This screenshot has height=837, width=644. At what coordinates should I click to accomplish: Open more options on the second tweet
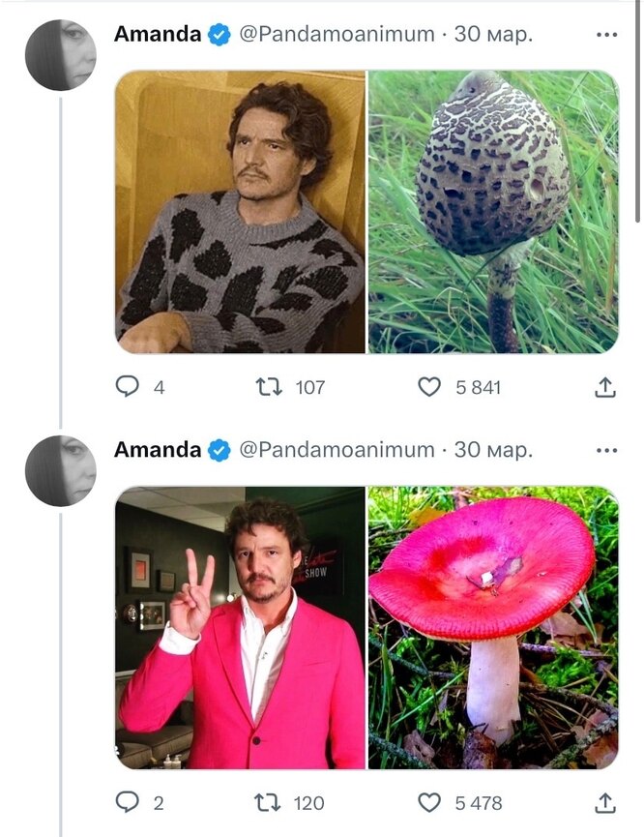point(606,450)
